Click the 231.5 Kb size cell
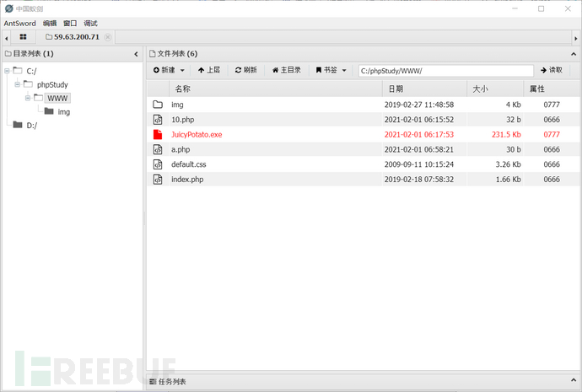 506,135
